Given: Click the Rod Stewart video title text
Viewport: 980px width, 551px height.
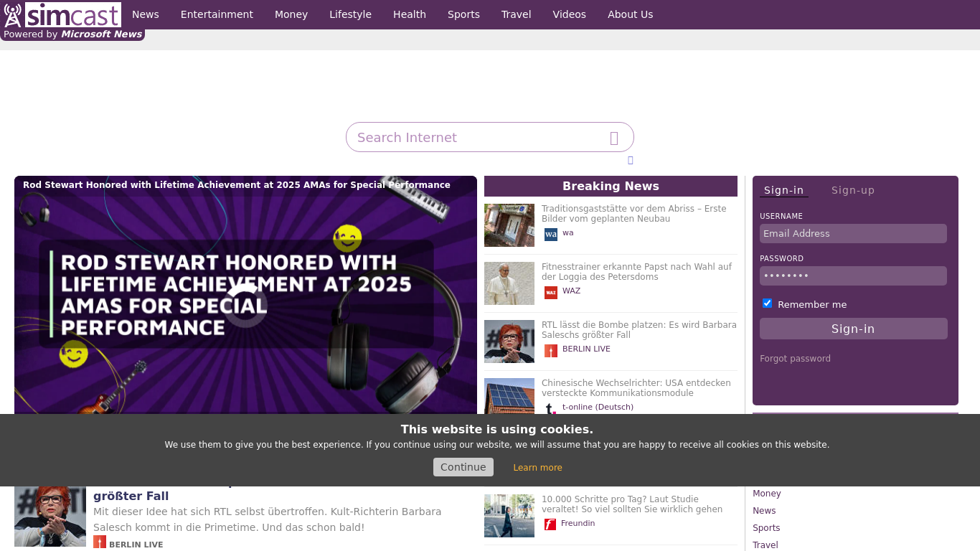Looking at the screenshot, I should [x=237, y=185].
